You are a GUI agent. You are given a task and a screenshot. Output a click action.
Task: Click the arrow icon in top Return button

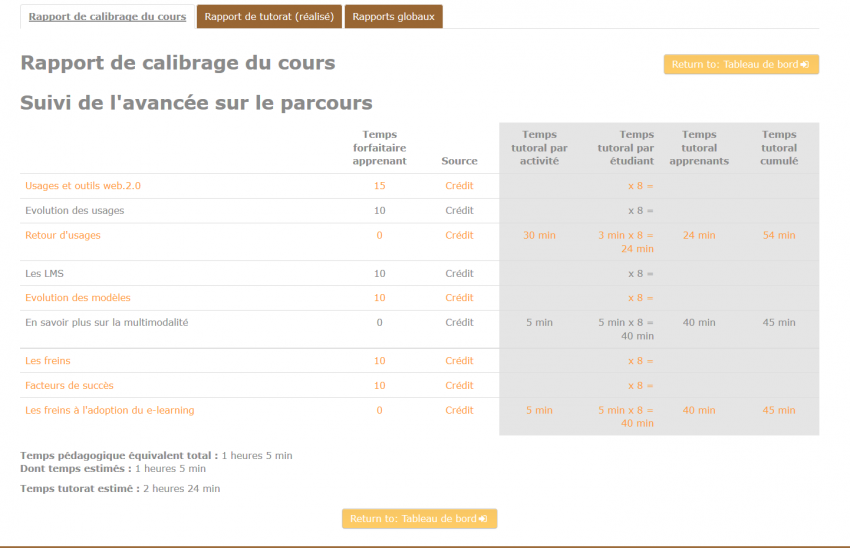[x=805, y=65]
